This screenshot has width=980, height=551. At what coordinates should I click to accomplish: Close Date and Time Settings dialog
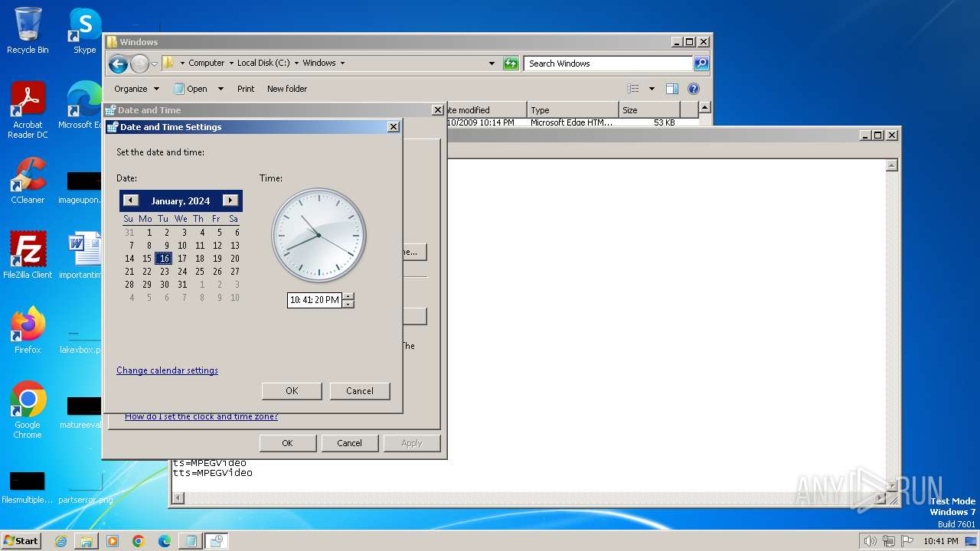pos(394,127)
